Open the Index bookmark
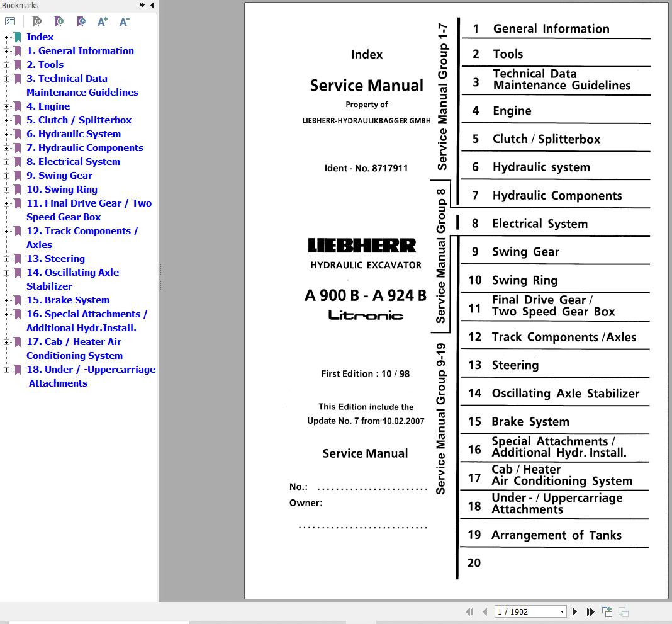 pyautogui.click(x=40, y=37)
